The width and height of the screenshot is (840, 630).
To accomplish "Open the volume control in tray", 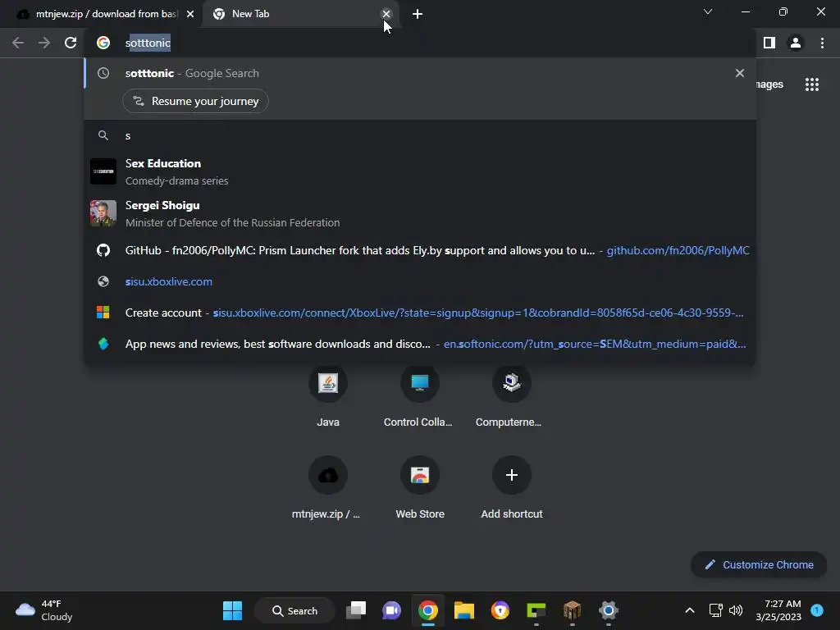I will pyautogui.click(x=736, y=610).
